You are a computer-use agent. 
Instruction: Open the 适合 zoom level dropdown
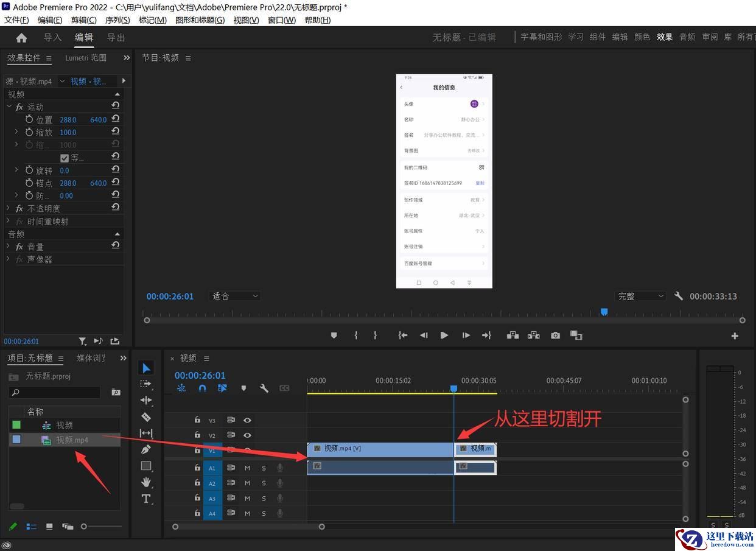(x=234, y=296)
